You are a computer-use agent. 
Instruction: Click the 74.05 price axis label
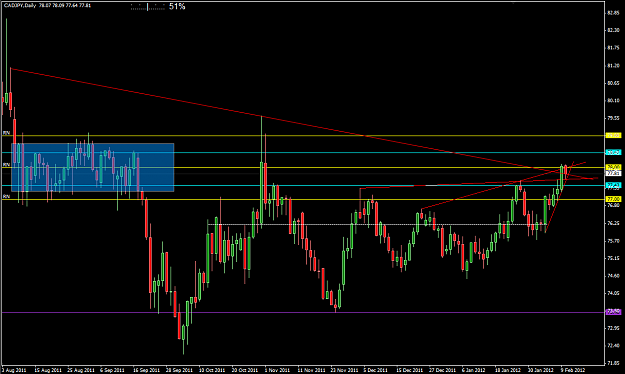[613, 293]
